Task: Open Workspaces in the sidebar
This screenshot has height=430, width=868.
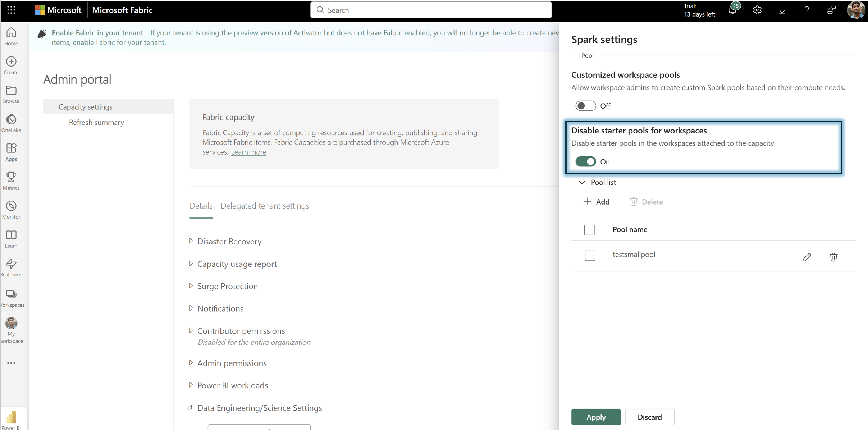Action: (11, 298)
